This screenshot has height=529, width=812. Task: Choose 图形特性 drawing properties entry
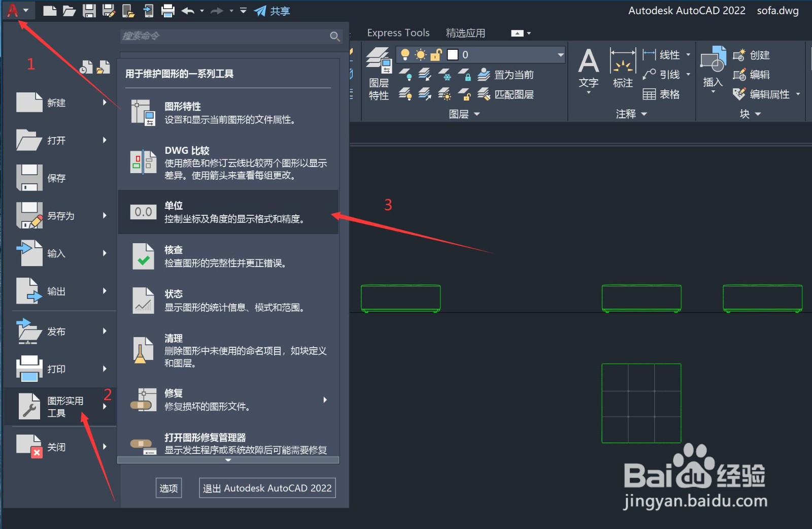[228, 113]
